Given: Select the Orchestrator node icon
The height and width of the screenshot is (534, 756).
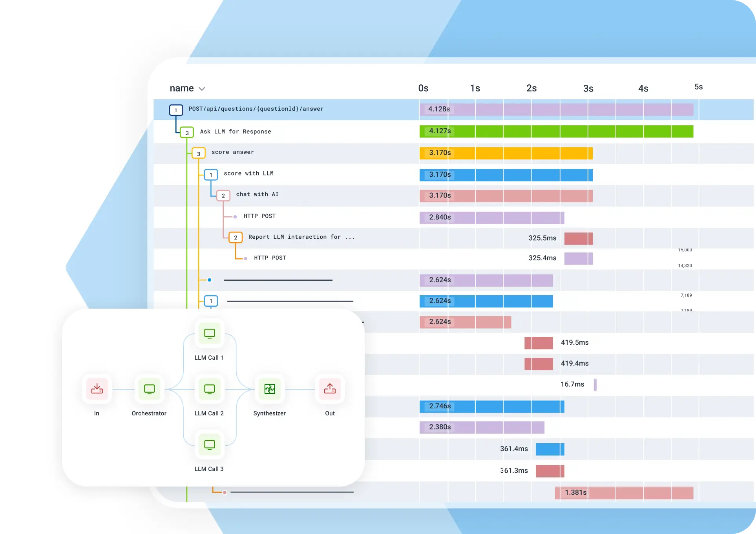Looking at the screenshot, I should click(x=149, y=389).
